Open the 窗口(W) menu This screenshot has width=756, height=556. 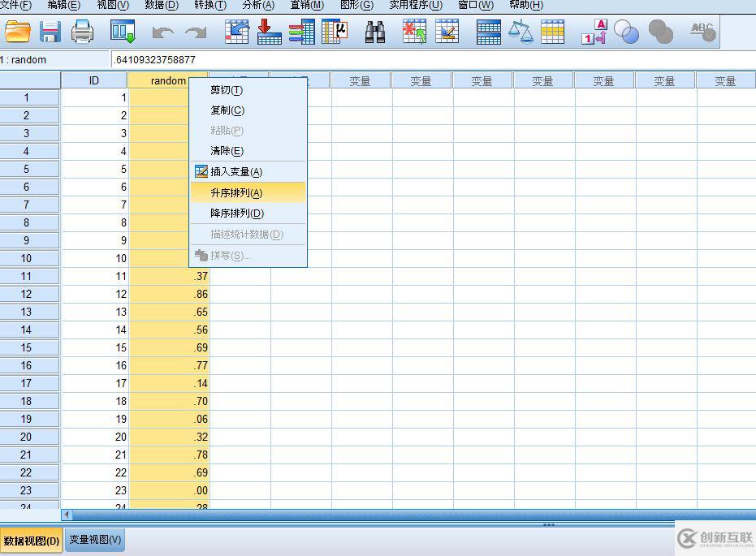pos(476,6)
